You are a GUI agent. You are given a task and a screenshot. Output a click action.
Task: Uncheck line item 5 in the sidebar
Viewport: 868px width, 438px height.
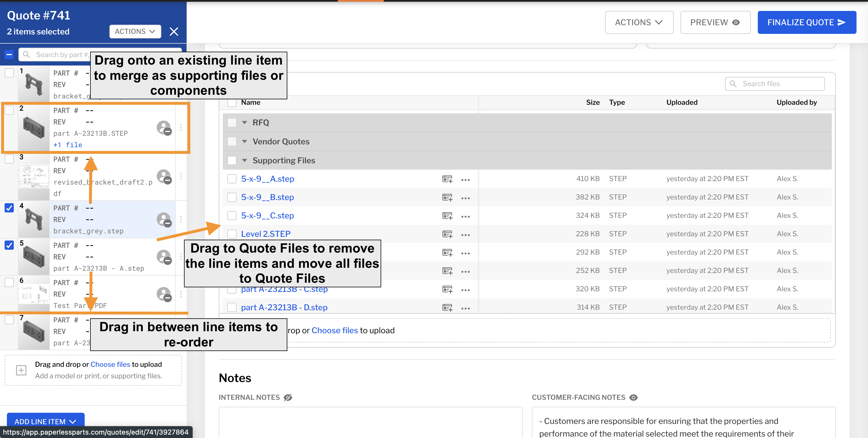9,245
